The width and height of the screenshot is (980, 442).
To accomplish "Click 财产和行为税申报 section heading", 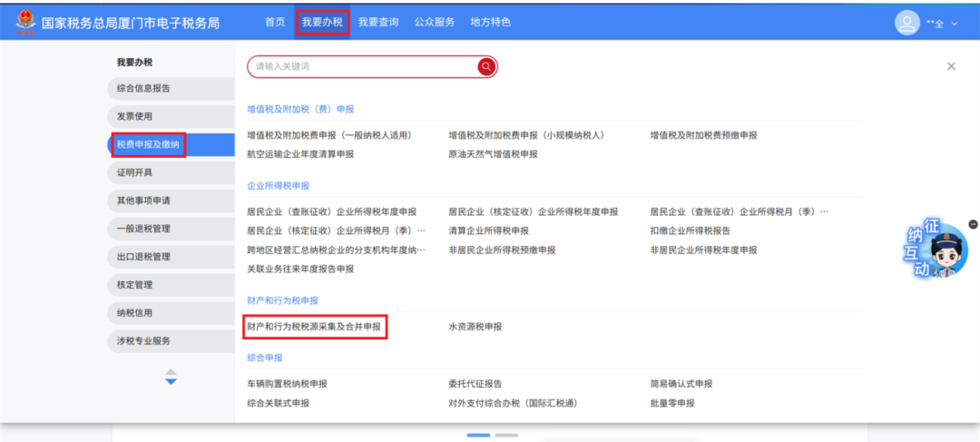I will [282, 300].
